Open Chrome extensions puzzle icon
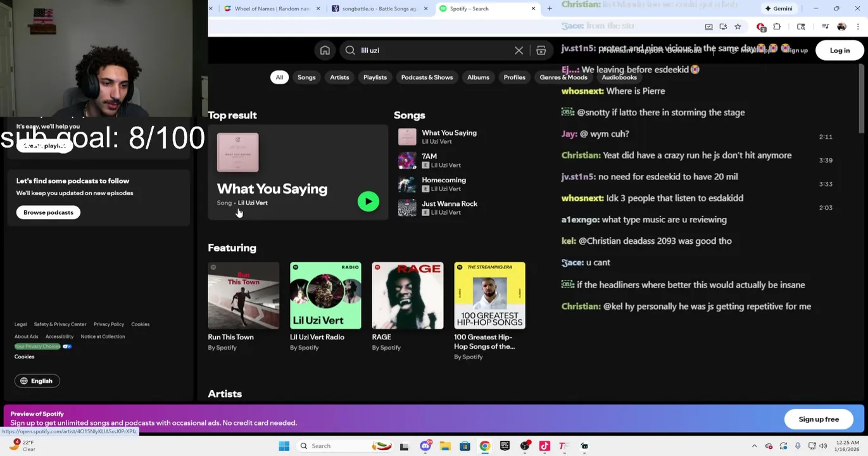The width and height of the screenshot is (868, 456). (x=777, y=27)
